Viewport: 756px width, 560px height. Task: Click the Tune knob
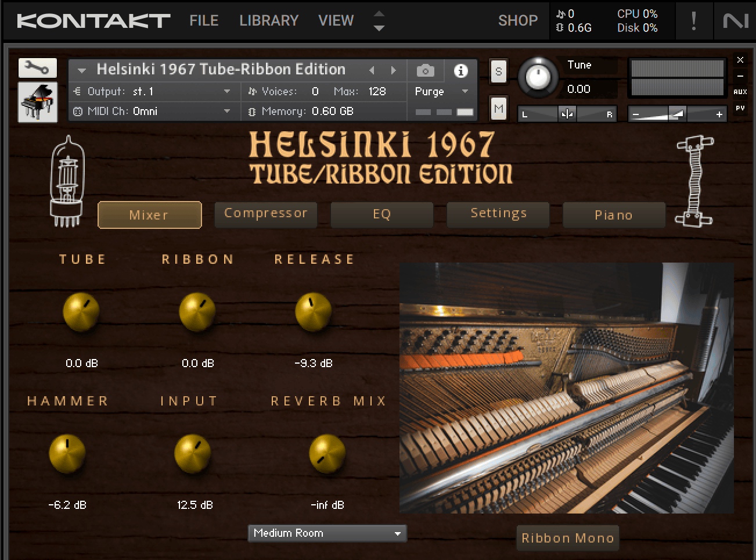click(538, 77)
